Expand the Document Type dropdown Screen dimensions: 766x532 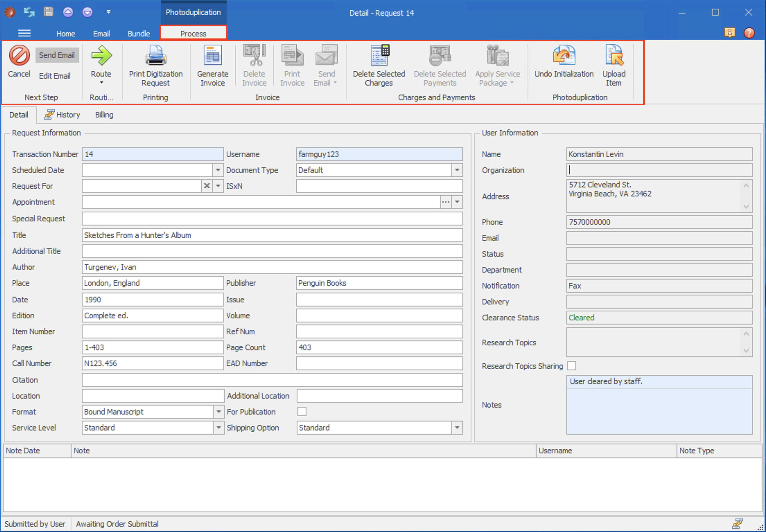(457, 170)
